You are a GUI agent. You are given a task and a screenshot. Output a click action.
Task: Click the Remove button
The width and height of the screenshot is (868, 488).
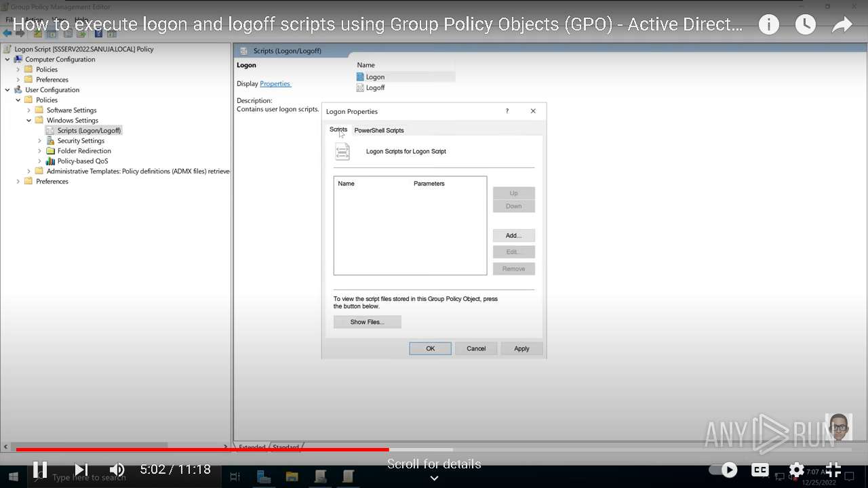tap(514, 268)
